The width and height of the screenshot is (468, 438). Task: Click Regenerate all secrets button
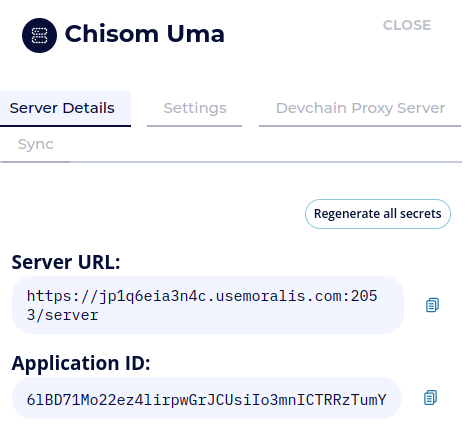[x=378, y=214]
